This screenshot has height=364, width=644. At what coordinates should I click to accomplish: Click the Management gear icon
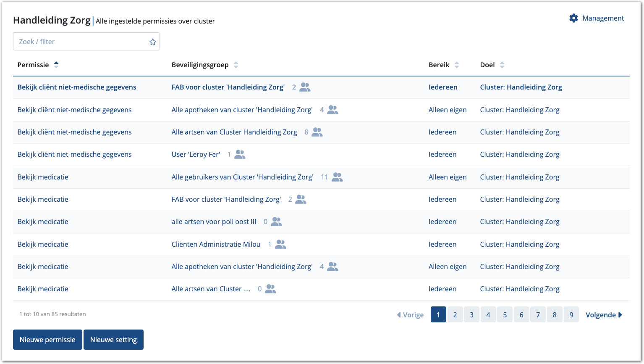(x=573, y=18)
